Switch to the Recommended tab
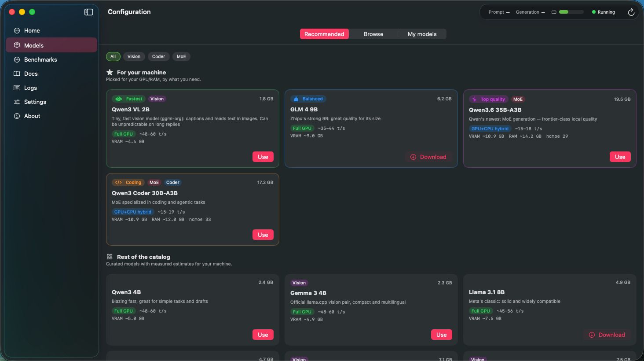644x361 pixels. click(x=324, y=34)
